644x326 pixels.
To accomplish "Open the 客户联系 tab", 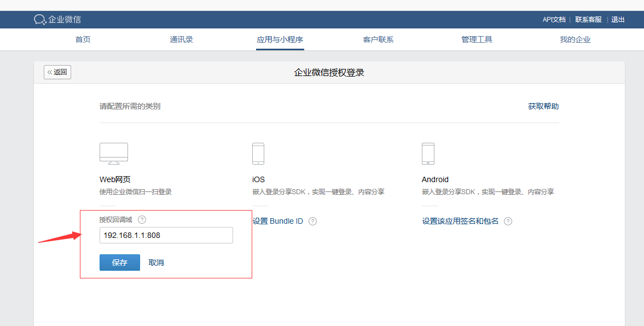I will point(378,39).
